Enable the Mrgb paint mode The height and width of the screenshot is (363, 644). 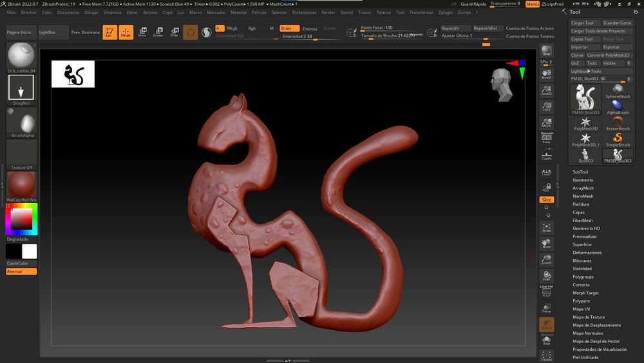(x=232, y=28)
